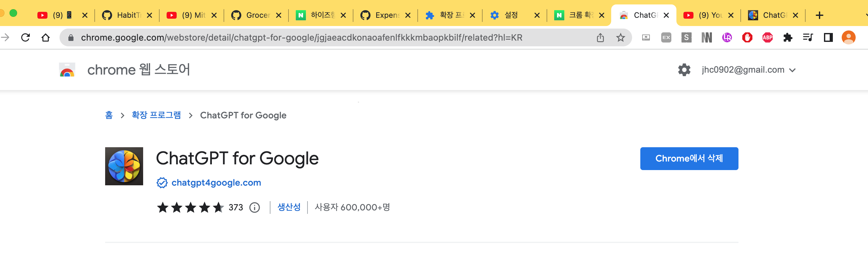868x257 pixels.
Task: Switch to the last ChatG tab
Action: [773, 15]
